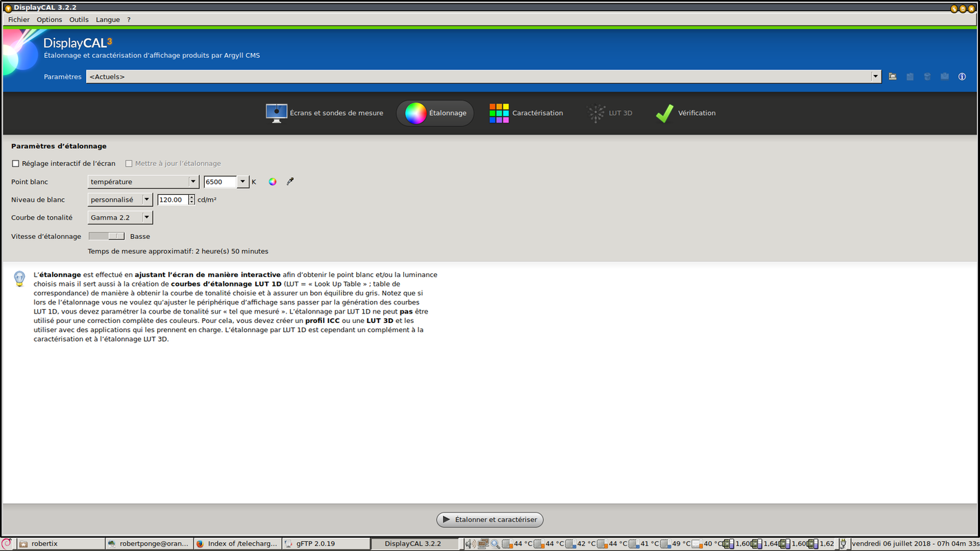Click the greyed-out trash delete profile icon
The height and width of the screenshot is (551, 980).
[x=927, y=76]
